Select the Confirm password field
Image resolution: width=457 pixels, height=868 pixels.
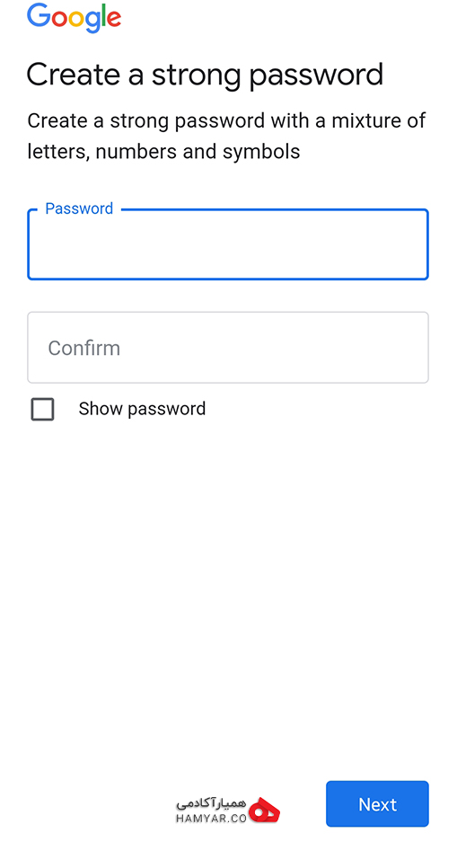click(x=228, y=348)
